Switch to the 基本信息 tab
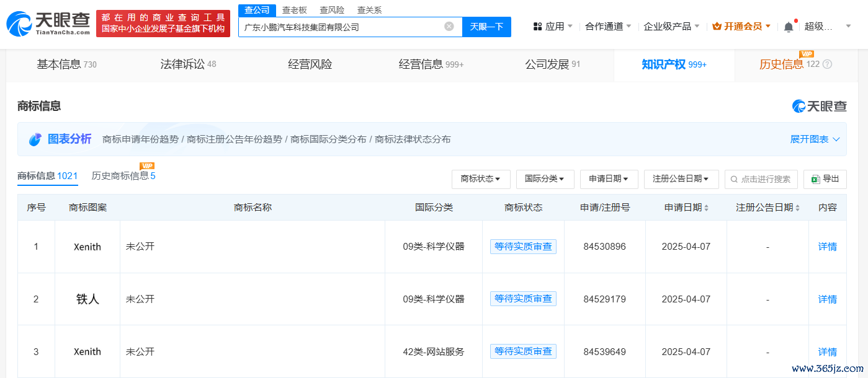The height and width of the screenshot is (378, 868). 66,64
